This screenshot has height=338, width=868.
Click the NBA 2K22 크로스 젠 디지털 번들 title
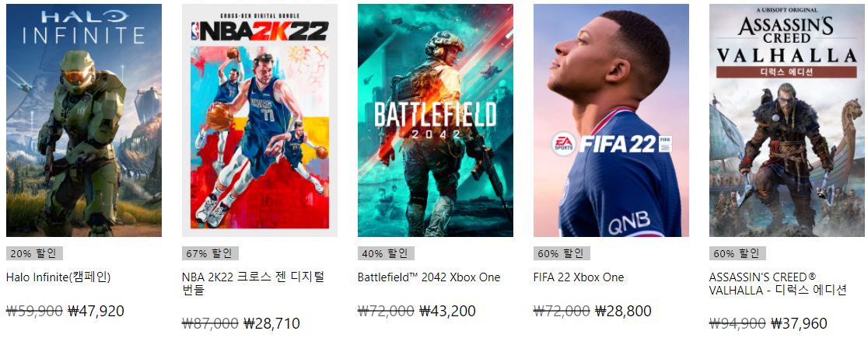(253, 284)
